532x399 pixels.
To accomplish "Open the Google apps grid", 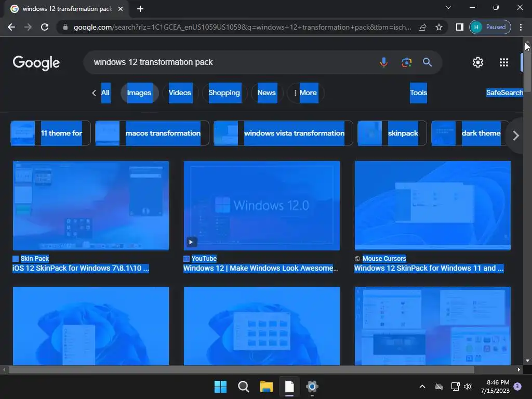I will click(504, 62).
